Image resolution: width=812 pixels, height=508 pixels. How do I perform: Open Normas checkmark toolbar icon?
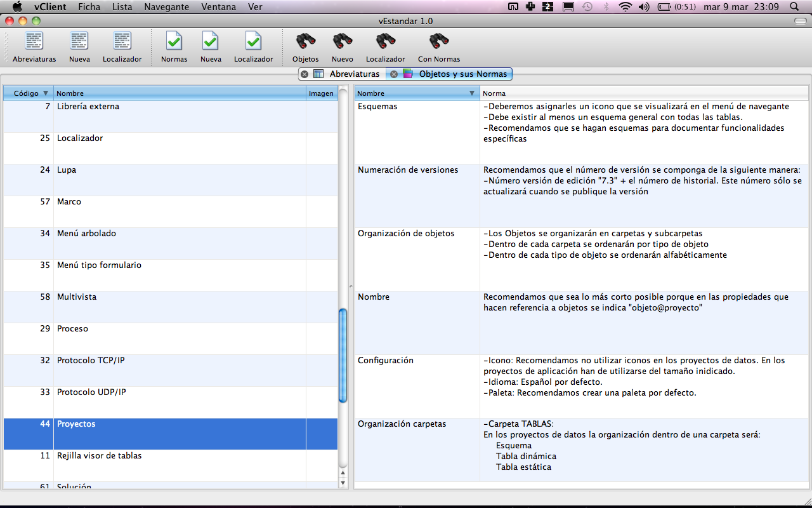click(x=174, y=41)
